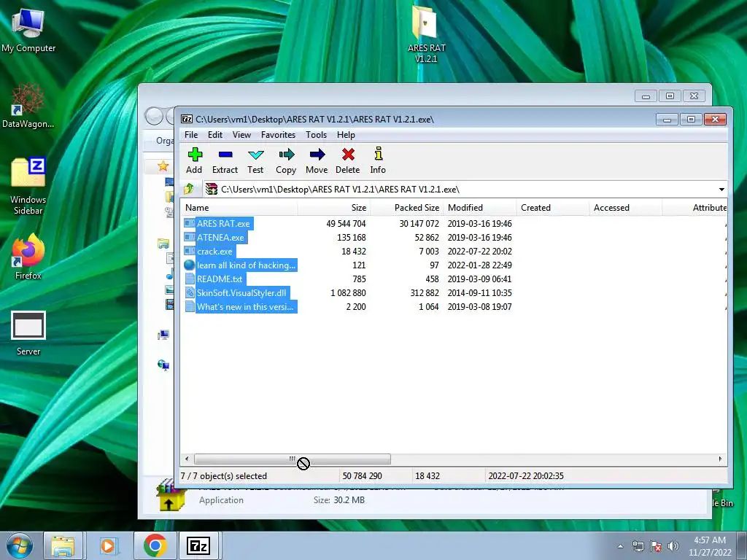Open the Tools menu
747x560 pixels.
tap(317, 135)
